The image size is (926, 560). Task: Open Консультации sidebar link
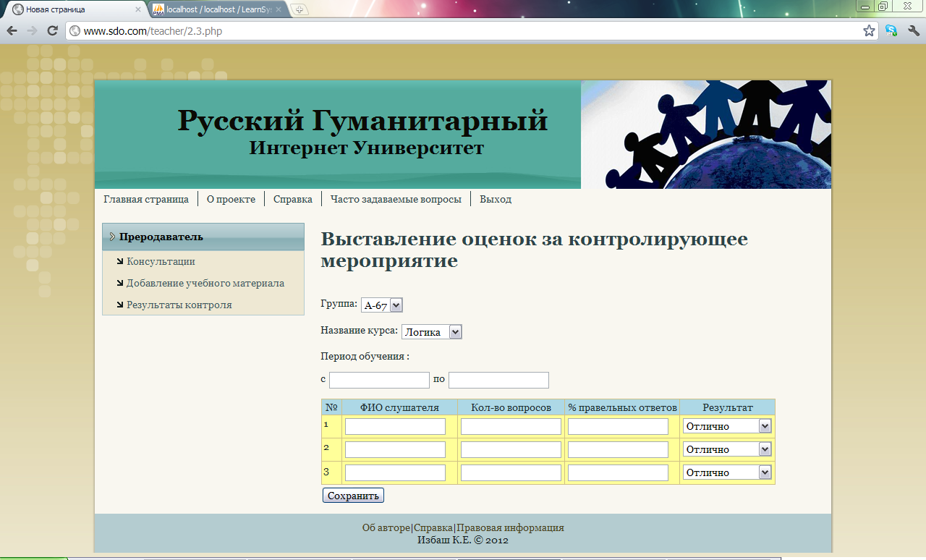click(x=161, y=261)
